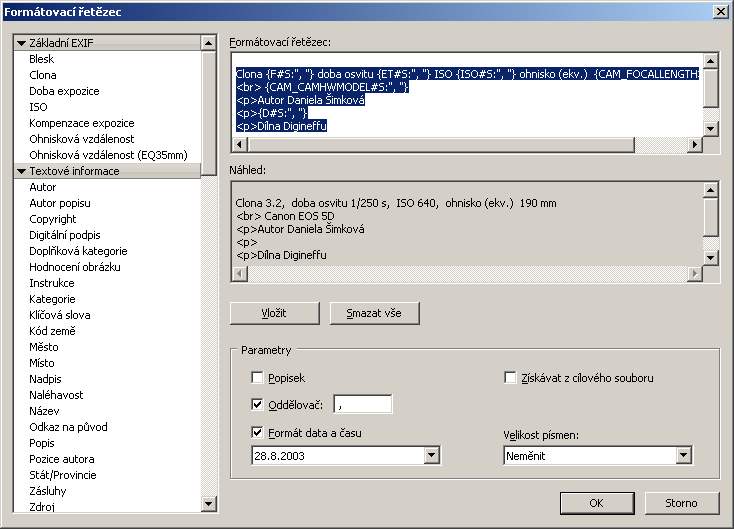The width and height of the screenshot is (734, 529).
Task: Uncheck the Oddělovač checkbox
Action: point(258,405)
